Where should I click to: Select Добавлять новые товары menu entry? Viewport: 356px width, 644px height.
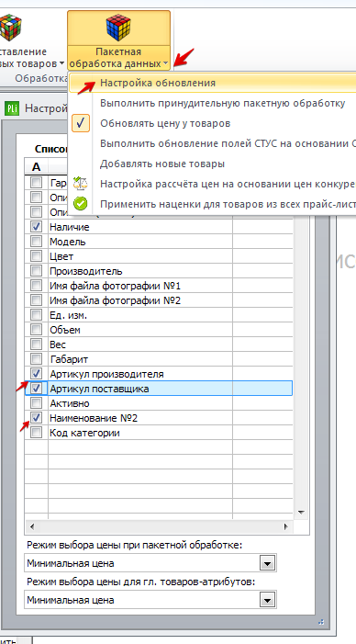[162, 164]
